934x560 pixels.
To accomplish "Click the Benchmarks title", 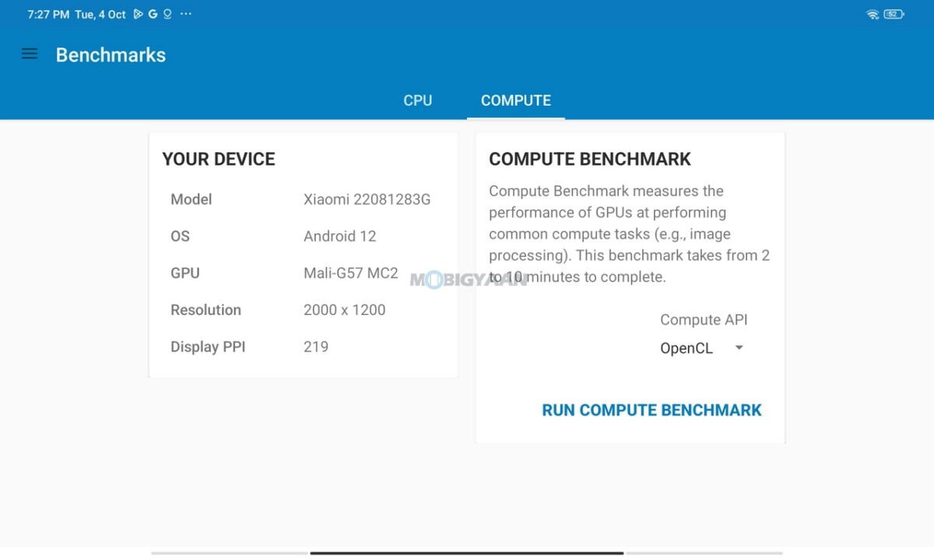I will click(111, 54).
